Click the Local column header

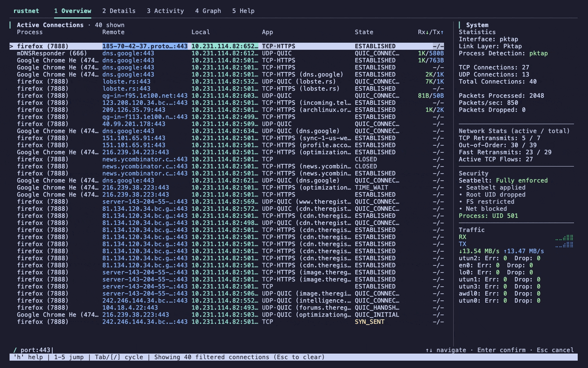pos(201,32)
